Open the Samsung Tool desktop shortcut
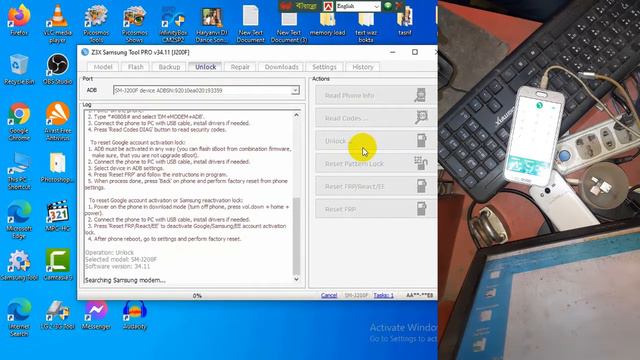Viewport: 640px width, 360px height. 19,265
